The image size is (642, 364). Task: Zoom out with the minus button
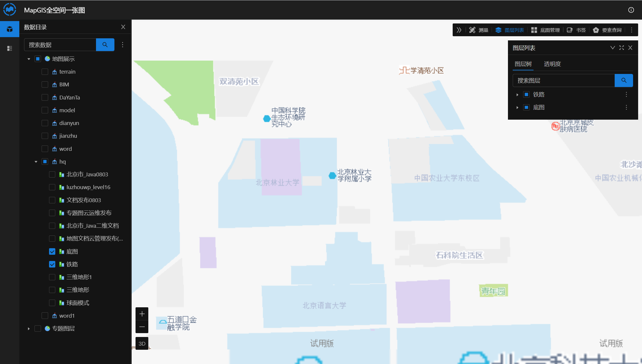pos(142,327)
